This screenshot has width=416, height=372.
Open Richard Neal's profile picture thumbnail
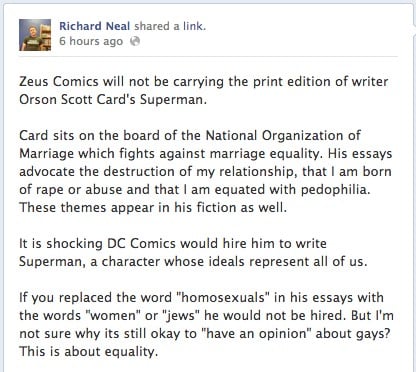(35, 35)
